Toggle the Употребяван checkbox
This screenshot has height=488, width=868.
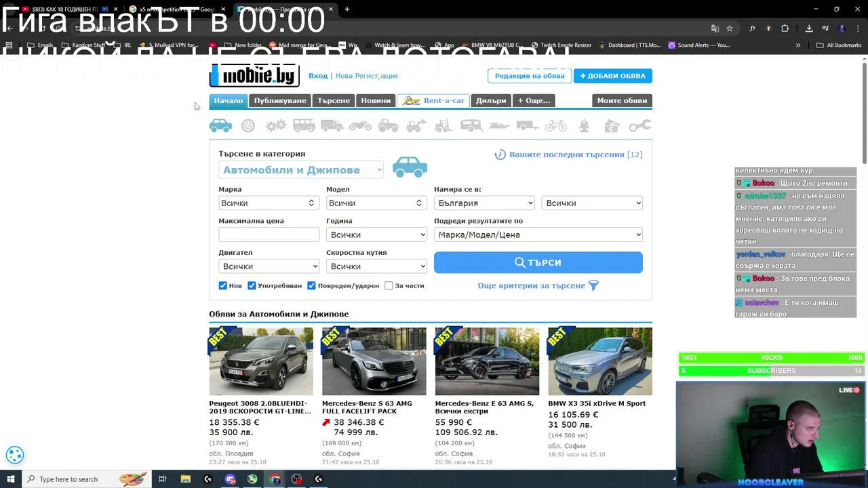click(x=252, y=285)
